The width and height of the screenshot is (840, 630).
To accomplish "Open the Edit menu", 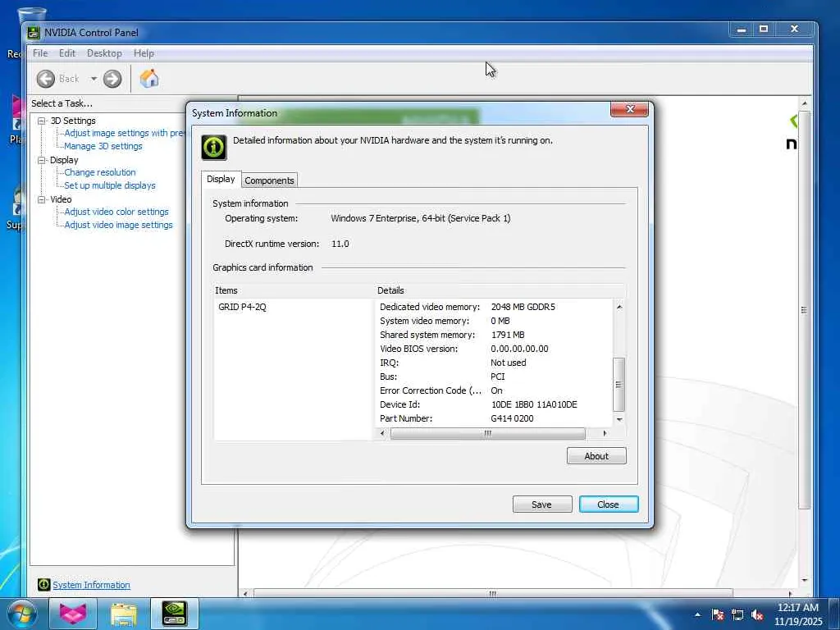I will [x=67, y=53].
